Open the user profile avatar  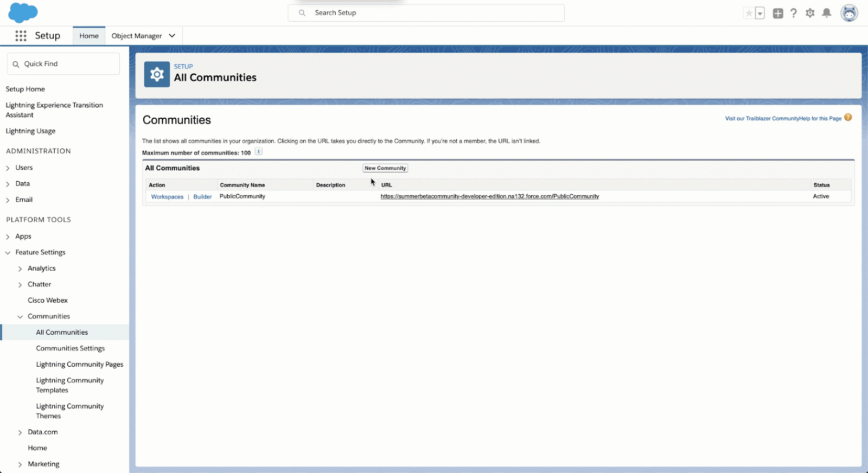coord(849,13)
